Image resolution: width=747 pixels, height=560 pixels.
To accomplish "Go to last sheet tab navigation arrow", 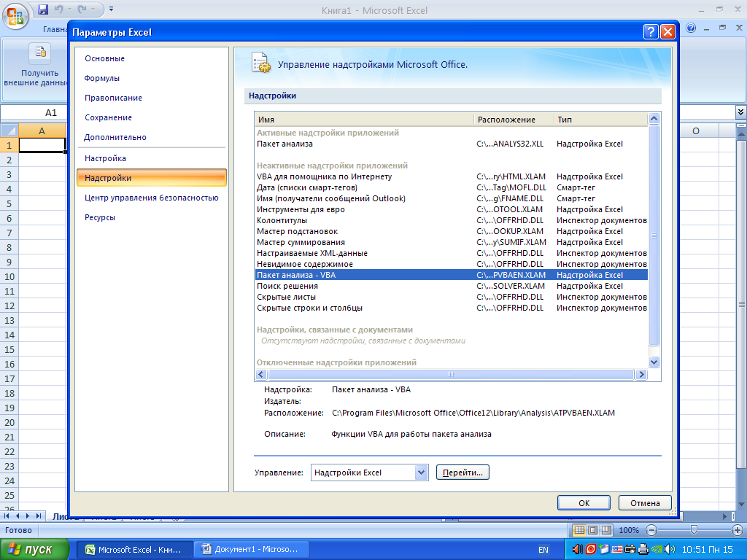I will tap(38, 516).
